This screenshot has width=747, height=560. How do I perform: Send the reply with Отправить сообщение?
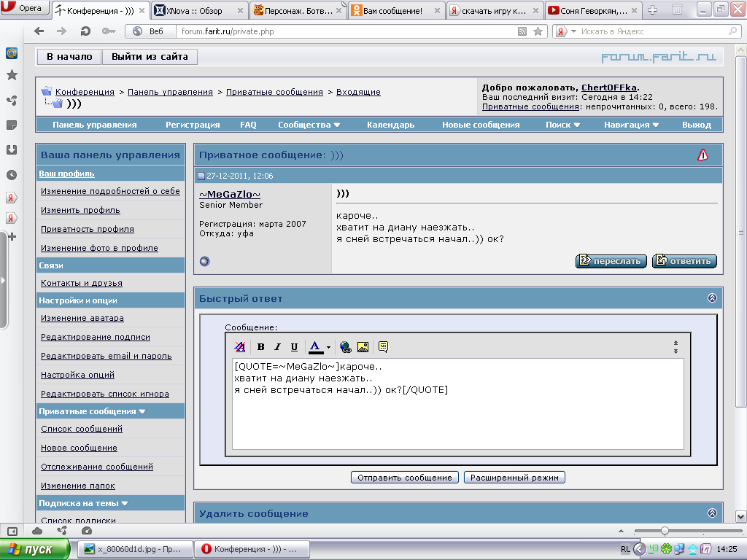click(404, 478)
